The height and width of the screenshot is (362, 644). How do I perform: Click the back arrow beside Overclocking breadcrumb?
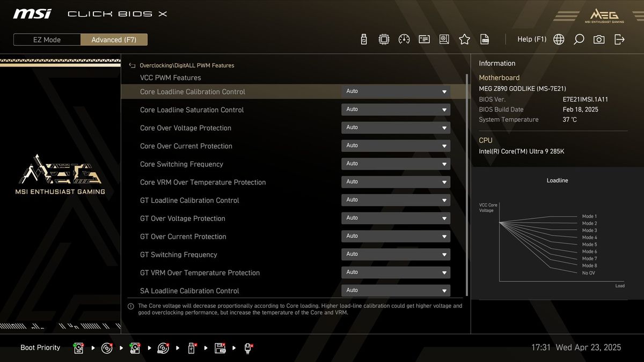(x=132, y=65)
